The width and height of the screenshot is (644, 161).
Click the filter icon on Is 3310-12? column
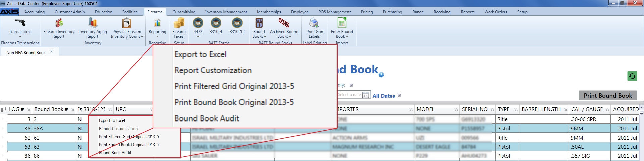pyautogui.click(x=110, y=110)
